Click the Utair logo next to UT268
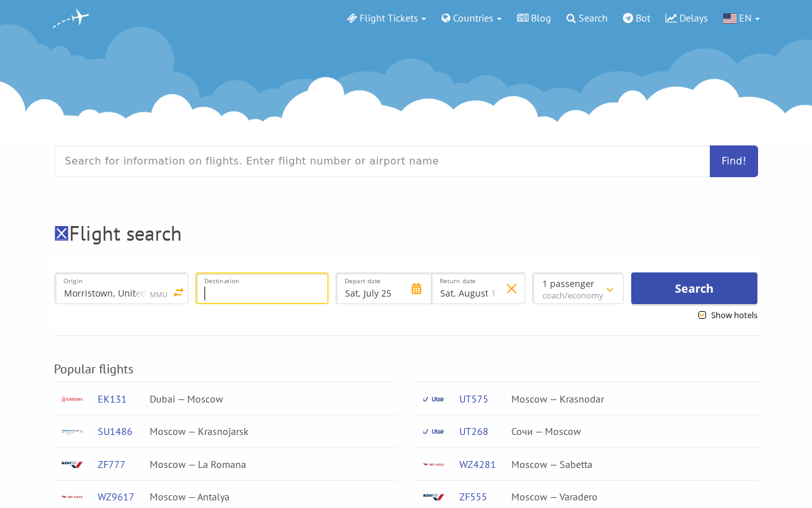The image size is (812, 508). (433, 431)
